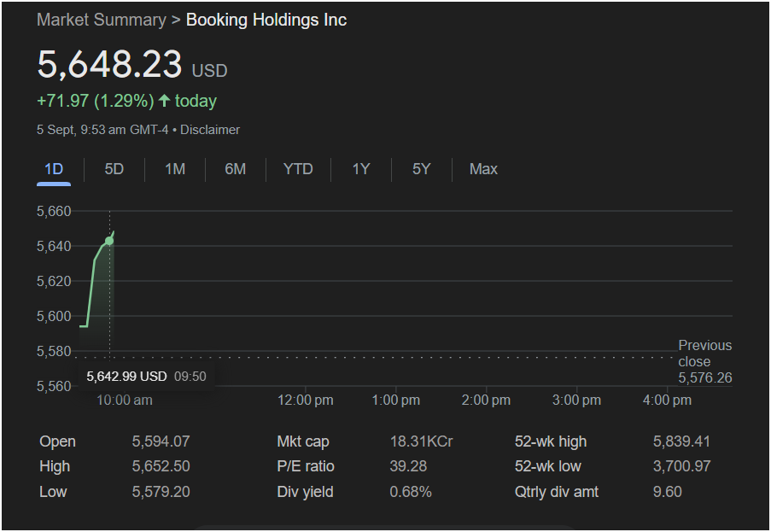Switch to the 5D range tab
Viewport: 771px width, 532px height.
[114, 169]
